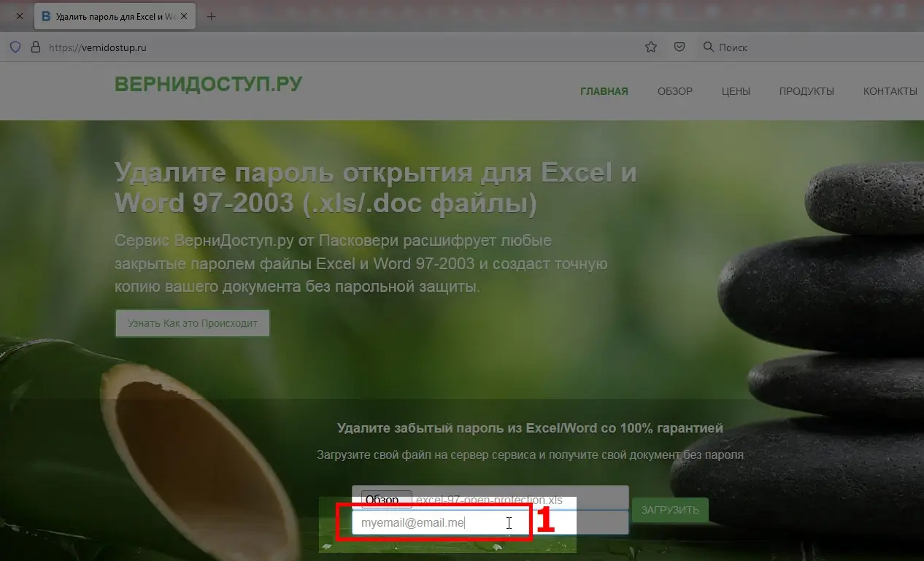Open the ЦЕНЫ navigation item
Screen dimensions: 924x561
(x=736, y=91)
